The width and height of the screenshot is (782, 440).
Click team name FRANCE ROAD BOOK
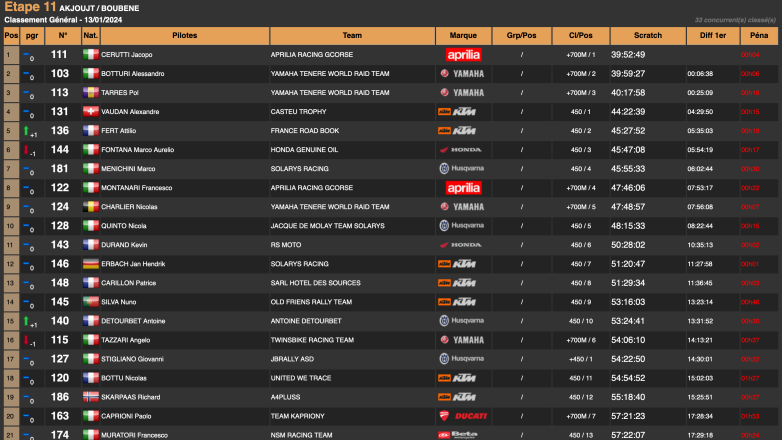[305, 131]
